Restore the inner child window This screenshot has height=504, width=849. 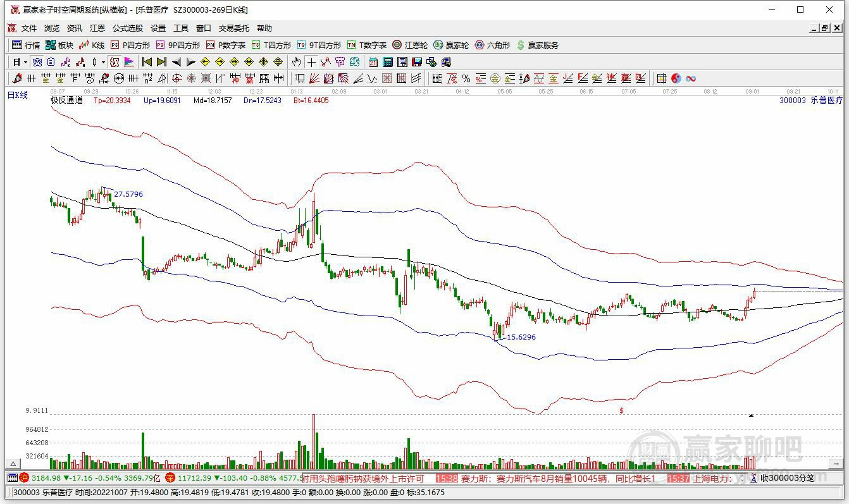[x=825, y=28]
